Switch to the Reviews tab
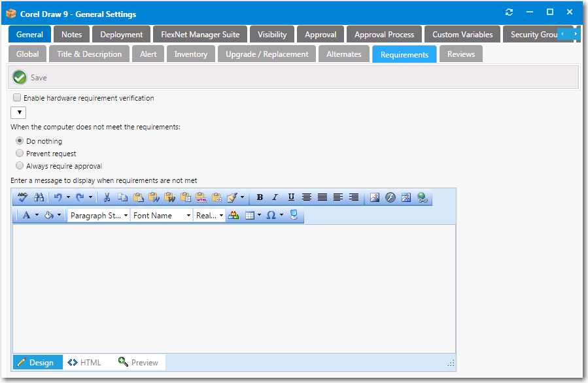This screenshot has height=383, width=588. click(460, 54)
